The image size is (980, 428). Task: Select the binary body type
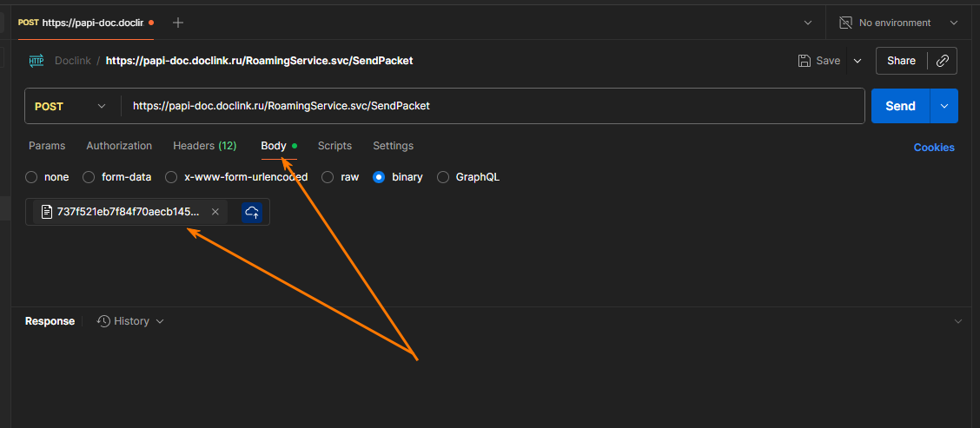click(379, 177)
